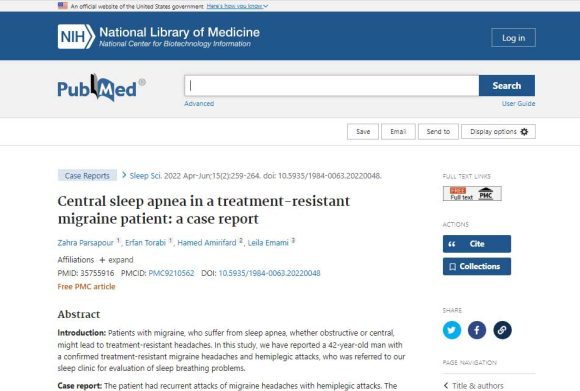Open the PubMed home logo
Viewport: 580px width, 391px height.
click(101, 88)
